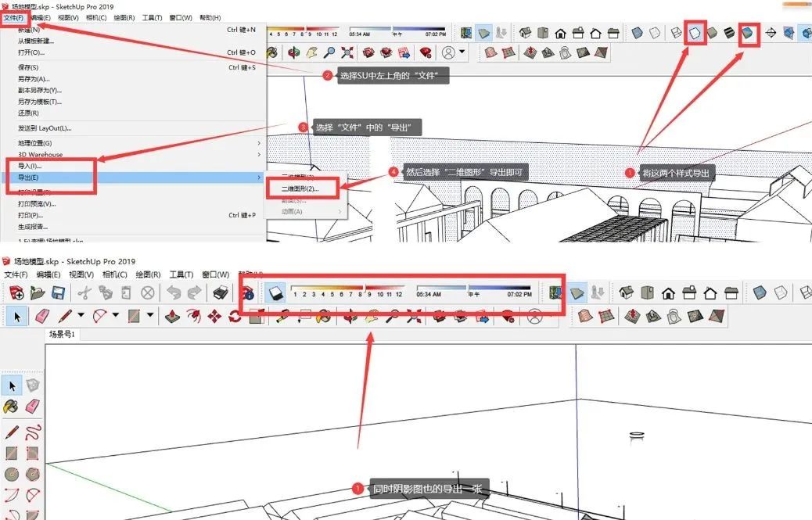Toggle Terrain button in the 场景号1 window
812x520 pixels.
pos(577,293)
